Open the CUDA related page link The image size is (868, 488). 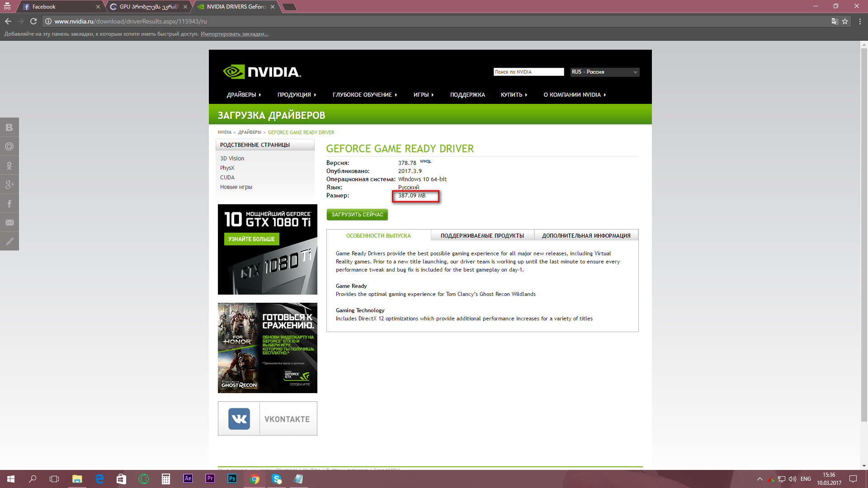click(x=227, y=178)
